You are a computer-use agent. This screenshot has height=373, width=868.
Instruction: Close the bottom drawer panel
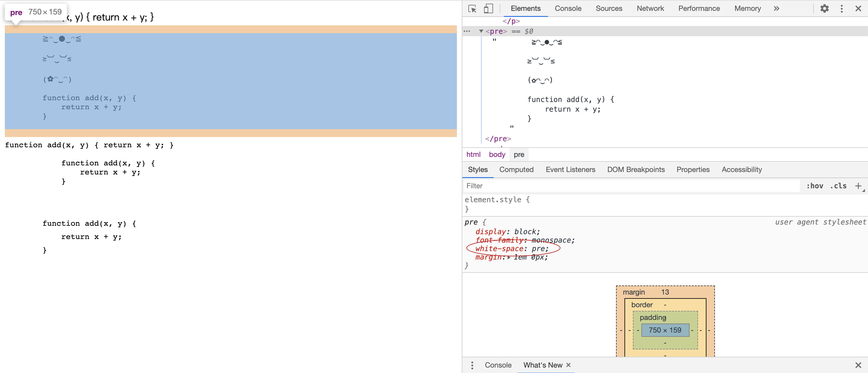tap(858, 365)
